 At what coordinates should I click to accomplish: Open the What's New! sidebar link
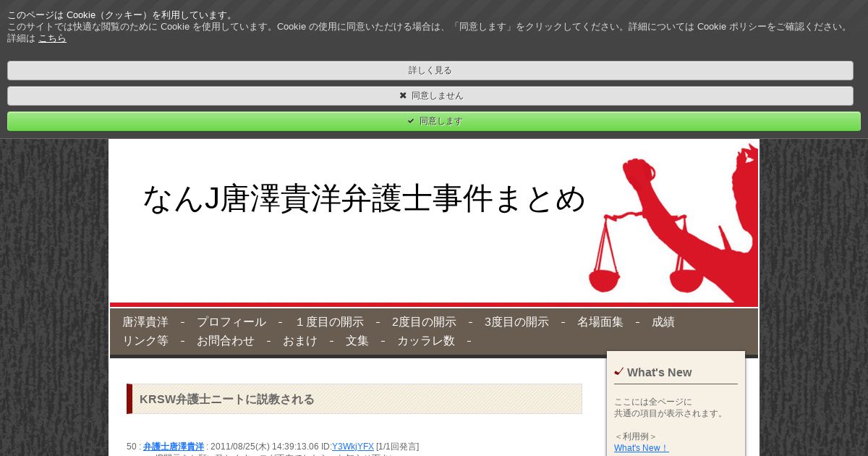(642, 448)
